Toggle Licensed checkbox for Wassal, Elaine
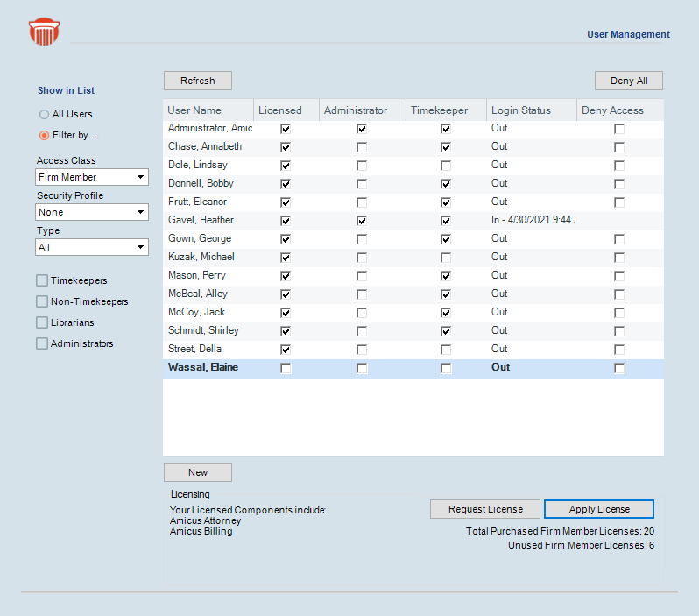 coord(286,368)
